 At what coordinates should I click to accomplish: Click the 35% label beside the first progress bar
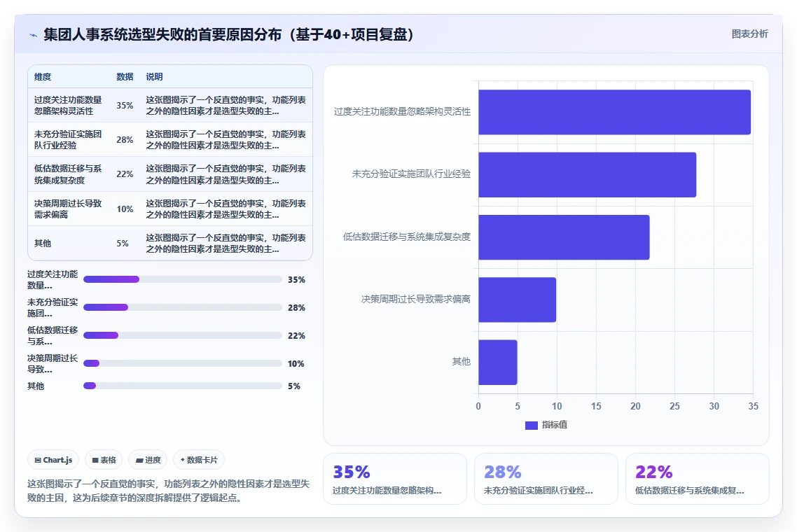click(x=296, y=280)
